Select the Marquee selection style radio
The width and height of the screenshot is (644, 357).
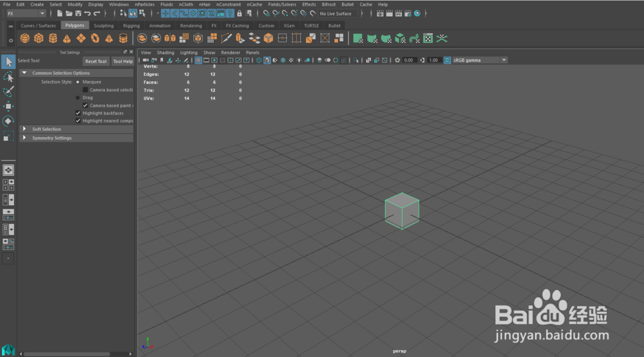(x=78, y=82)
